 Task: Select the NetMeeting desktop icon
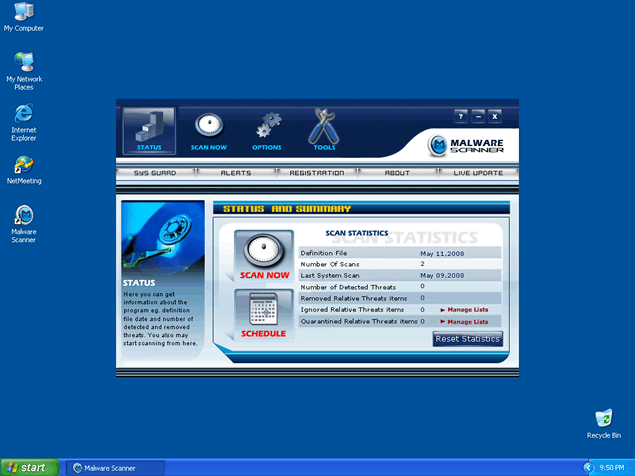pos(23,166)
